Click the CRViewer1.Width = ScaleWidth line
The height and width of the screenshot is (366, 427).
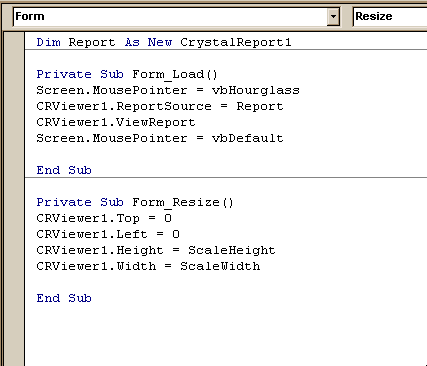click(x=148, y=266)
